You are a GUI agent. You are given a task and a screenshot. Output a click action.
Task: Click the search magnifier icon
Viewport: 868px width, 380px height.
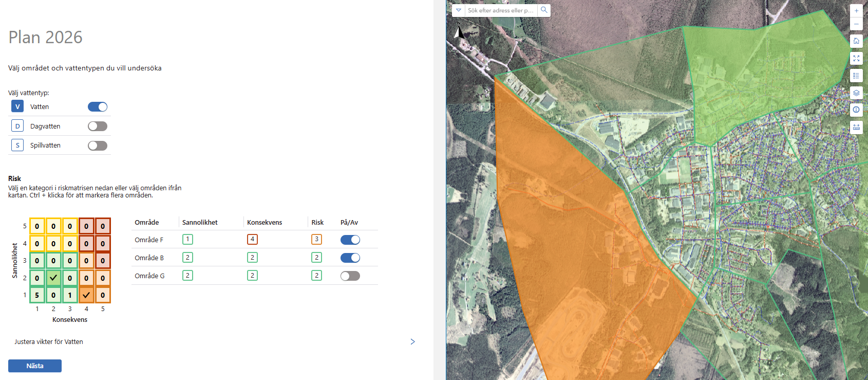click(x=544, y=10)
